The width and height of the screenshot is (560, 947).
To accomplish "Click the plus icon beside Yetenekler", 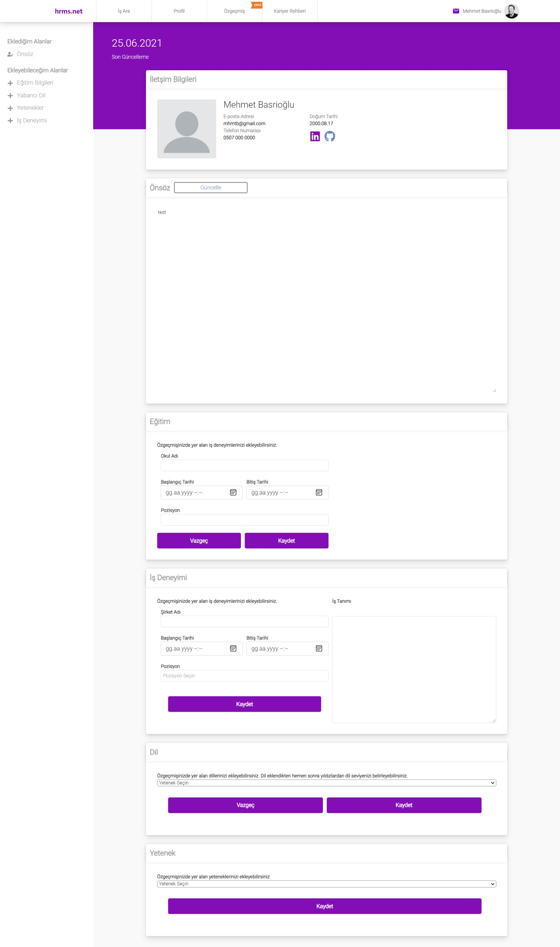I will coord(10,108).
